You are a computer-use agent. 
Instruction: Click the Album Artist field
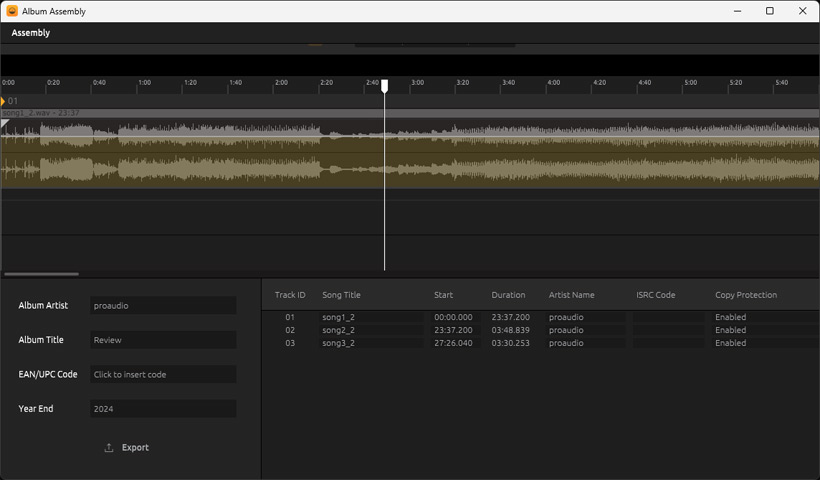[163, 306]
